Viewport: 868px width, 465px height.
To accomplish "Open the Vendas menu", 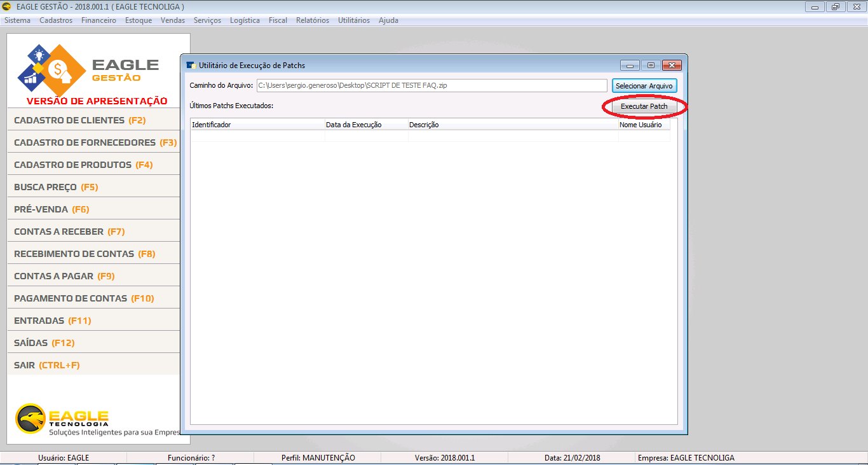I will 173,20.
